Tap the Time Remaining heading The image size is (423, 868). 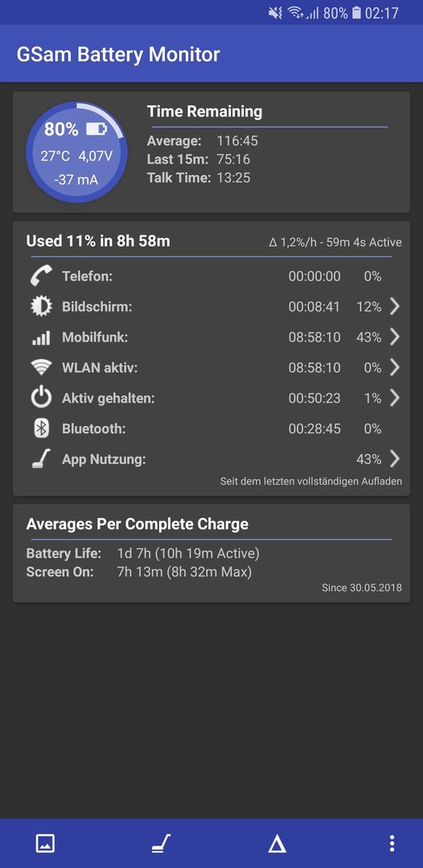click(204, 112)
